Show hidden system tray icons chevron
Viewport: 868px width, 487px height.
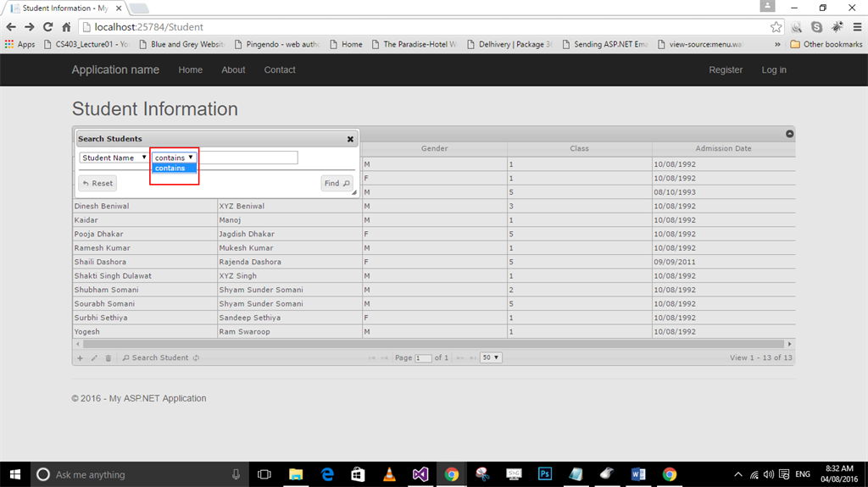pos(738,474)
